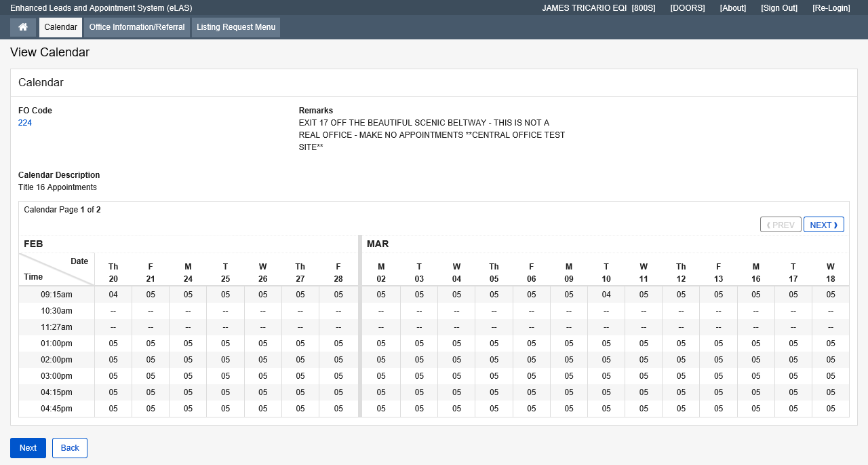Click JAMES TRICARIO EQI user name
868x465 pixels.
tap(585, 7)
